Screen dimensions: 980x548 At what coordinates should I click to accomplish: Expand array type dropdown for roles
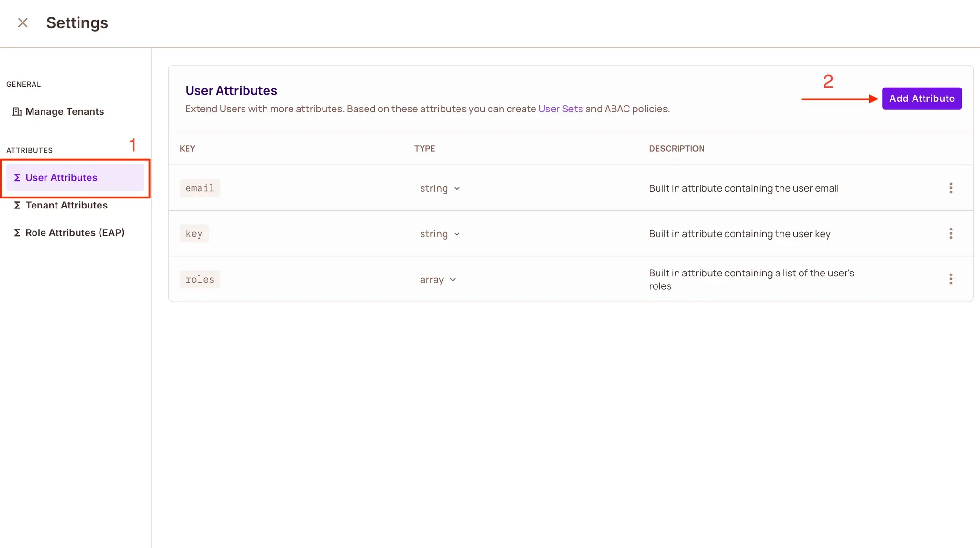click(437, 280)
